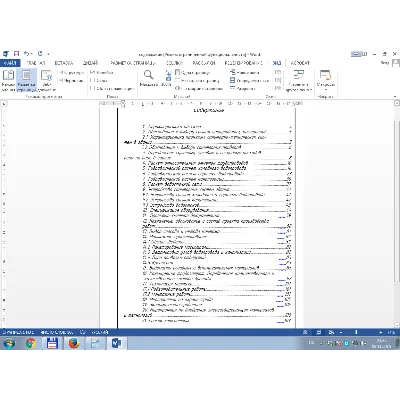The image size is (400, 400).
Task: Save document via Quick Access toolbar
Action: pyautogui.click(x=16, y=54)
